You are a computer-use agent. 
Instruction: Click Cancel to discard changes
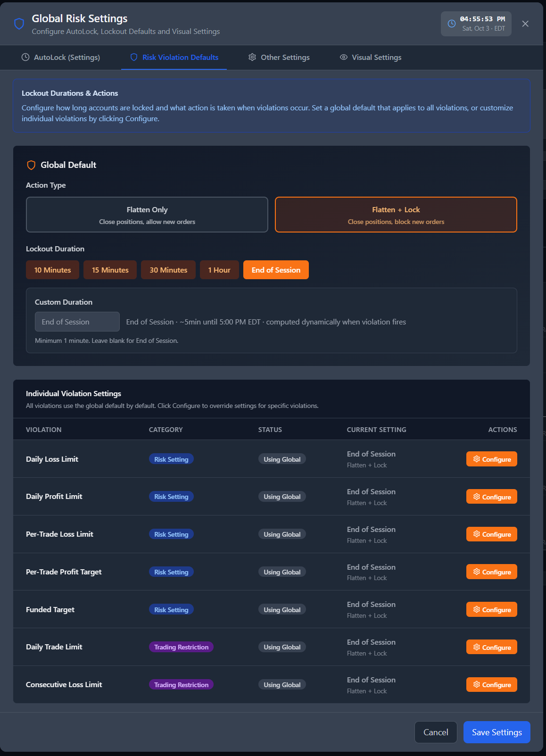pos(436,732)
